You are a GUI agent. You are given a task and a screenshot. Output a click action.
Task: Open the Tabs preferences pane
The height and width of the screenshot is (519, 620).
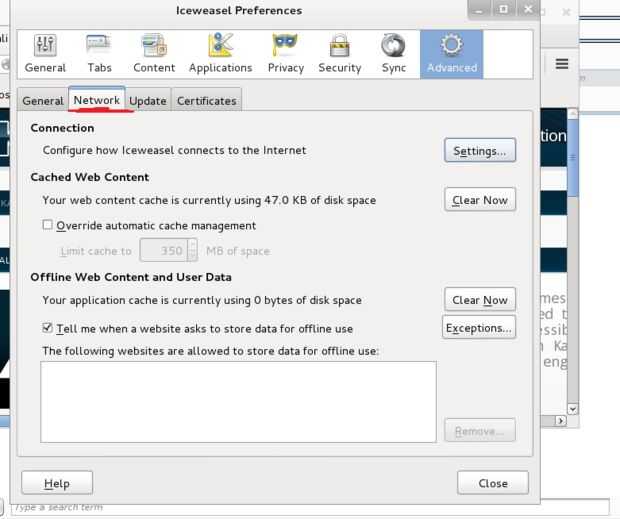(x=99, y=55)
